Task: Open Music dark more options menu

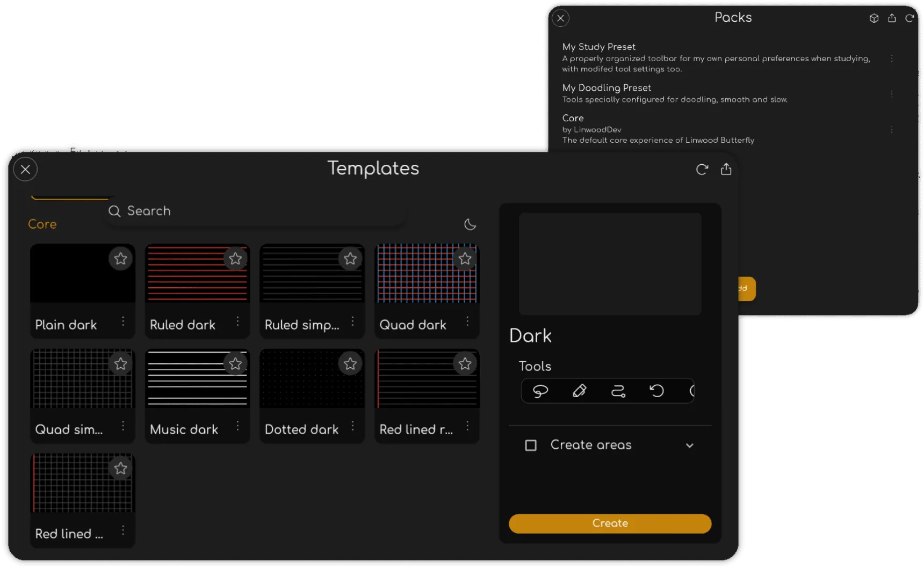Action: tap(237, 426)
